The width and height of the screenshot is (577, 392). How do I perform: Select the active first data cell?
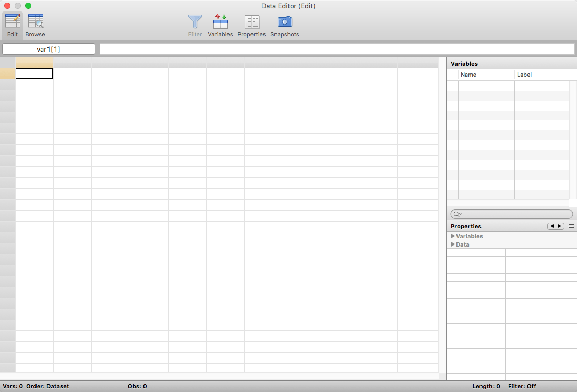[x=34, y=73]
